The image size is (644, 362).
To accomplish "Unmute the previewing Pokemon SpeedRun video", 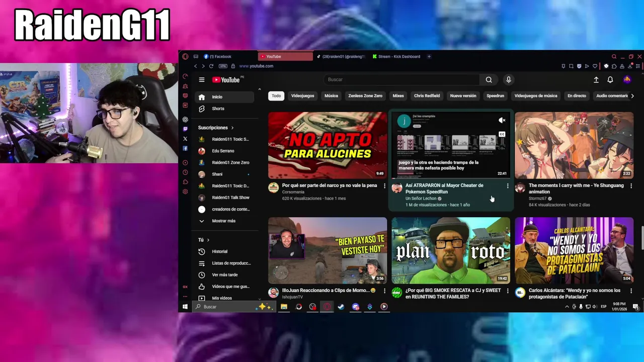I will [502, 120].
